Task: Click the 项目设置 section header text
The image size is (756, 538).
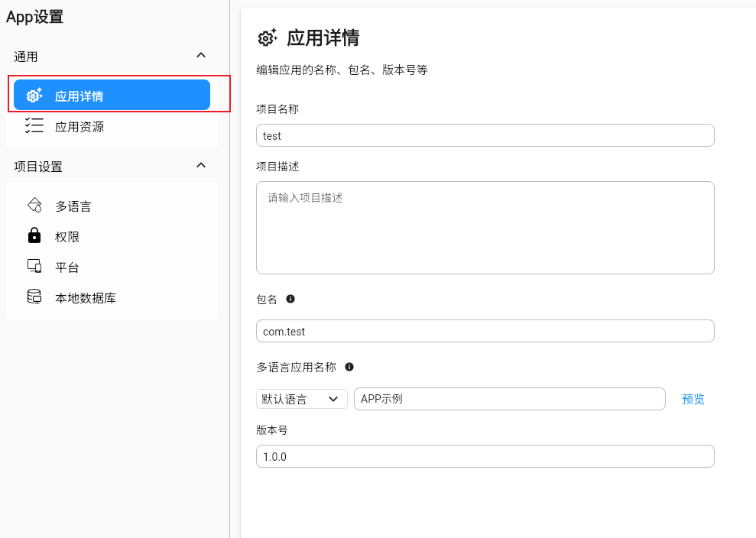Action: pyautogui.click(x=38, y=167)
